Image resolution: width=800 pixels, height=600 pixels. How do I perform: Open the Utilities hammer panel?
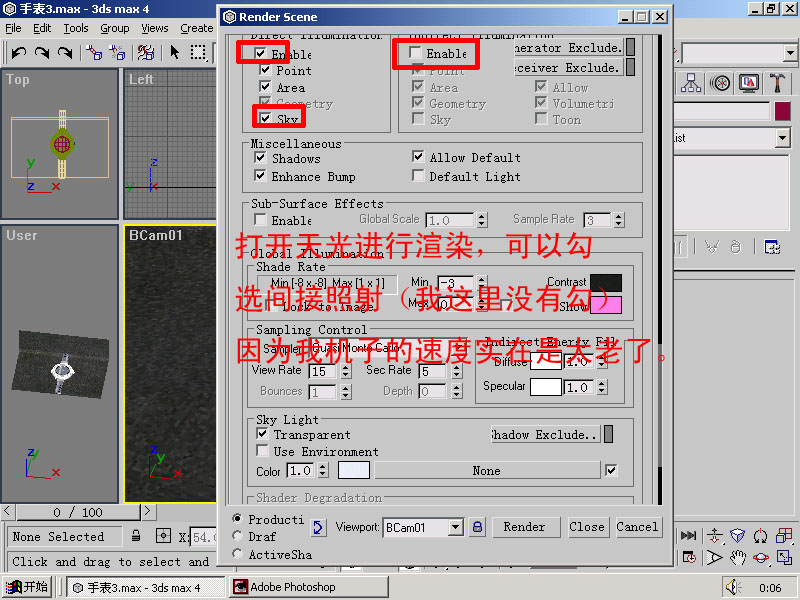point(777,83)
